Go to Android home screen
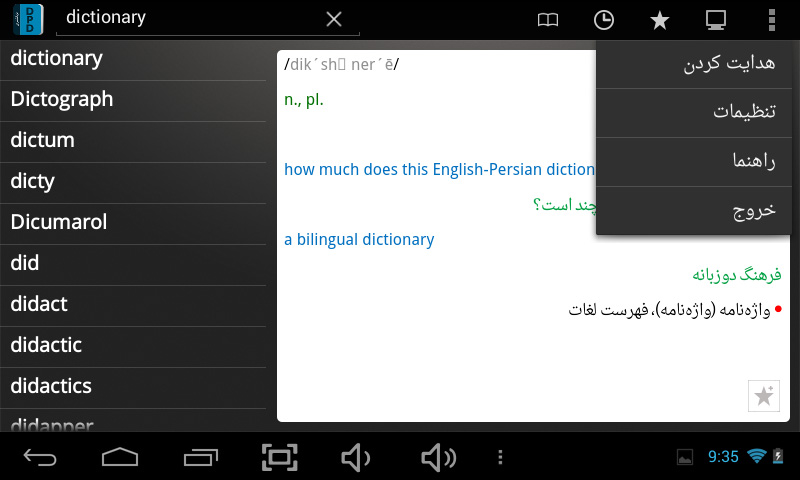The width and height of the screenshot is (800, 480). tap(120, 457)
